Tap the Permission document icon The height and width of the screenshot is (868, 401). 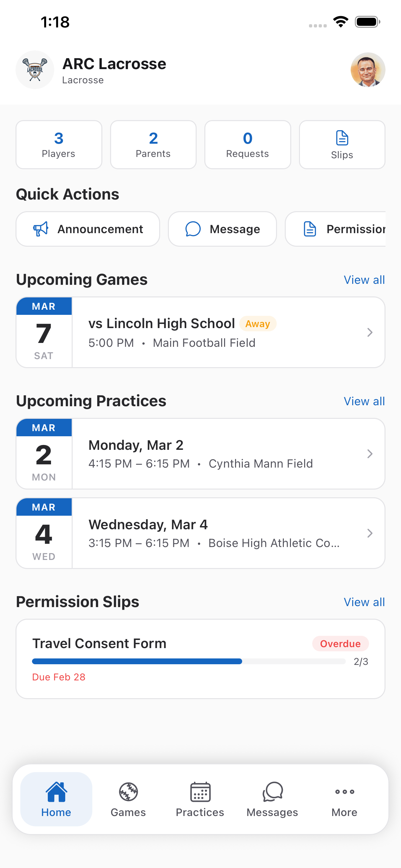pos(310,229)
